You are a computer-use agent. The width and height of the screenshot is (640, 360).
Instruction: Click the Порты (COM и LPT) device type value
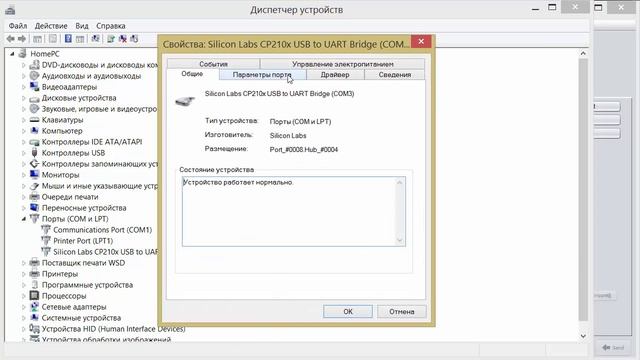click(300, 122)
